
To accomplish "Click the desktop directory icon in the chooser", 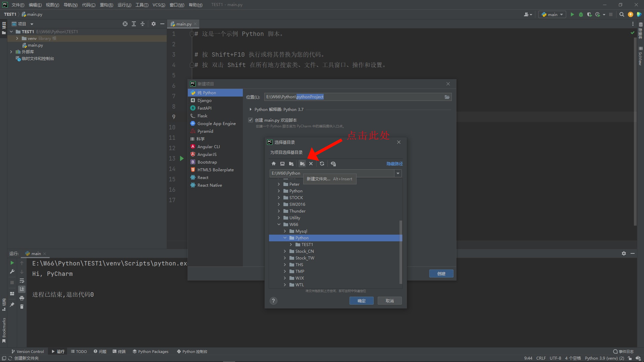I will tap(282, 164).
